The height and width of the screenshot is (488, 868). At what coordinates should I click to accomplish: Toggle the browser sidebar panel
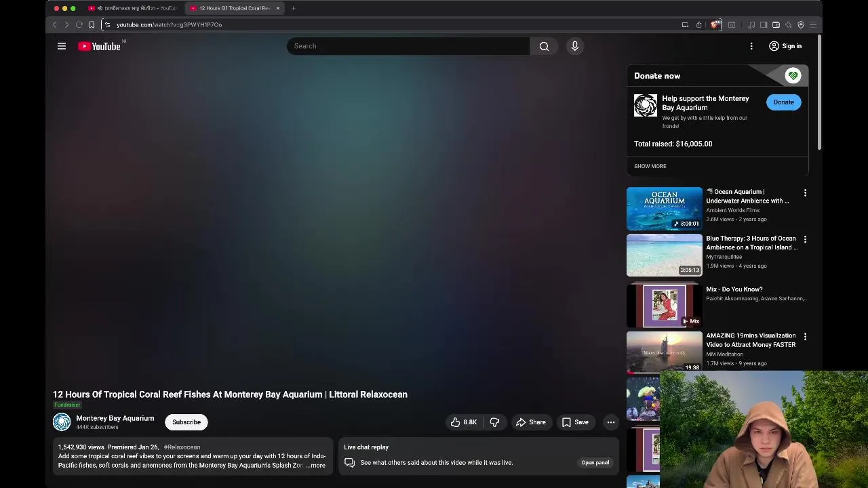764,25
